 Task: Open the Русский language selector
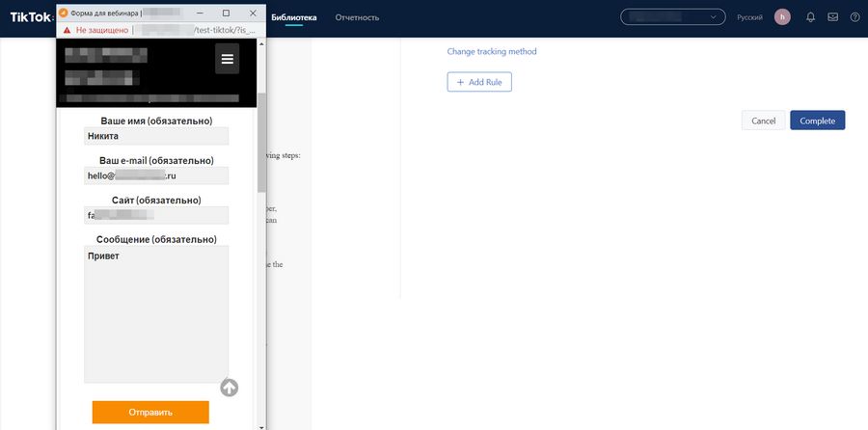point(749,17)
